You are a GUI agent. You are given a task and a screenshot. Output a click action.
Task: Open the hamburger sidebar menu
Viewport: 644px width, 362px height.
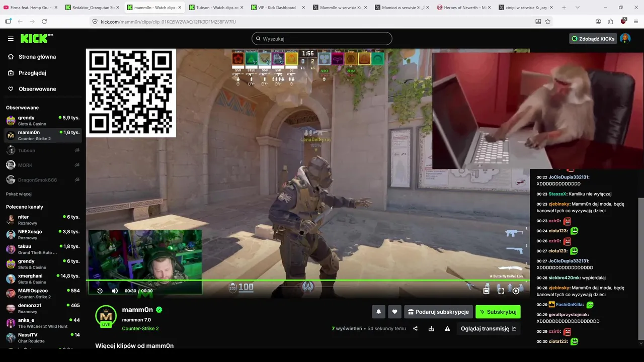[x=11, y=39]
